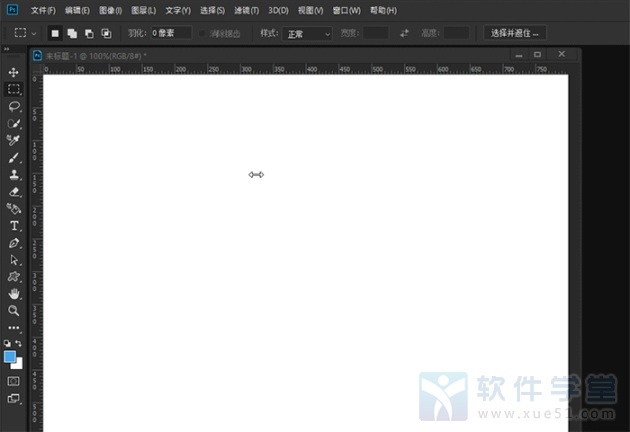630x432 pixels.
Task: Open the 3D(D) menu
Action: click(x=278, y=10)
